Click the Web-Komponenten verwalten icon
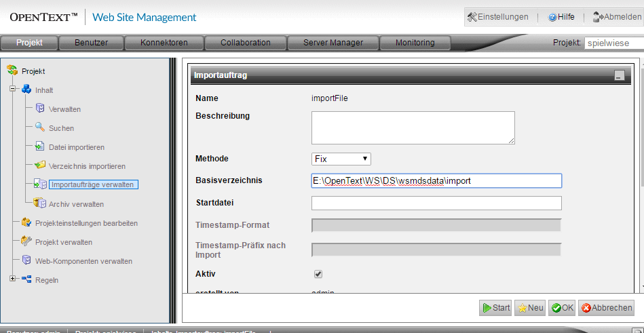Screen dimensions: 644x333 (26, 260)
